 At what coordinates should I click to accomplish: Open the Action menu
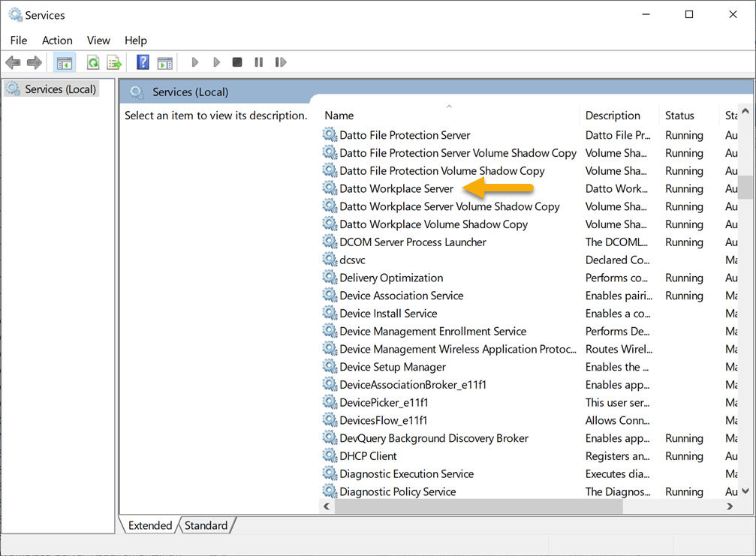click(x=57, y=40)
